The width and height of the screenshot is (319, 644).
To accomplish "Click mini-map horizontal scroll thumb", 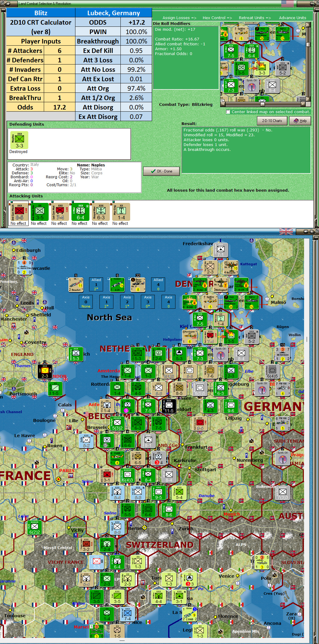I will pyautogui.click(x=262, y=104).
